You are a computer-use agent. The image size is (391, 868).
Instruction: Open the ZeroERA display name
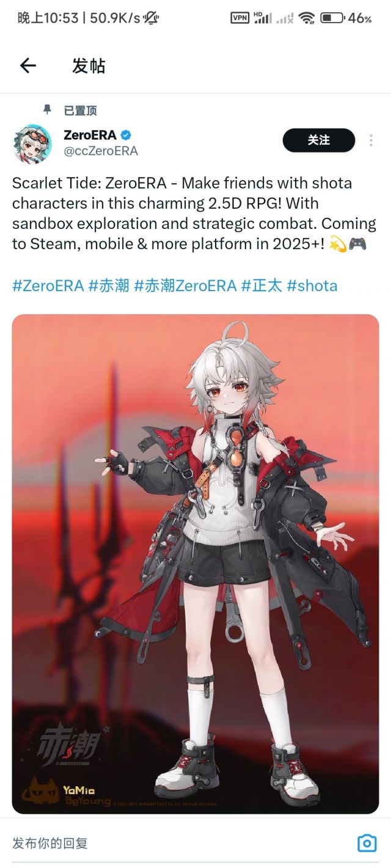click(x=90, y=135)
